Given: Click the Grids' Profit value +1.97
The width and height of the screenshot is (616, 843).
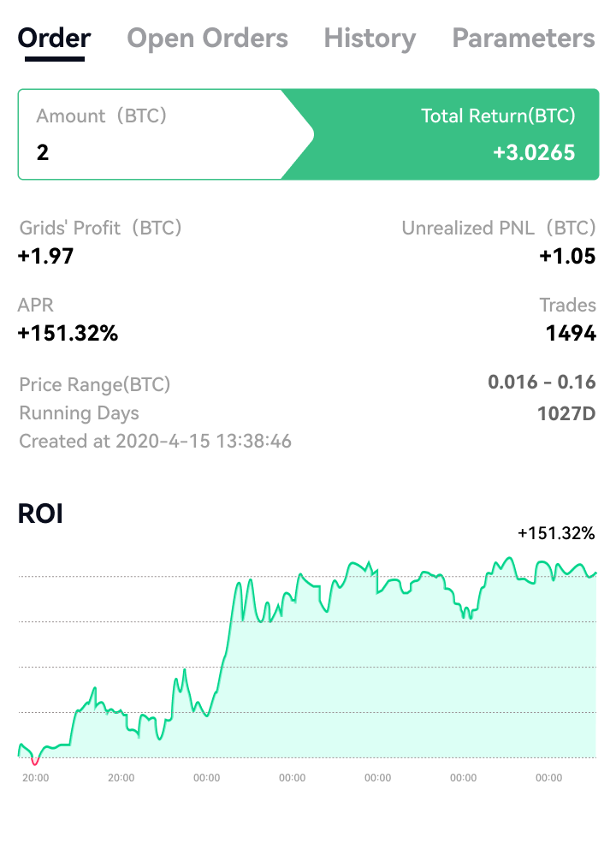Looking at the screenshot, I should pyautogui.click(x=45, y=255).
